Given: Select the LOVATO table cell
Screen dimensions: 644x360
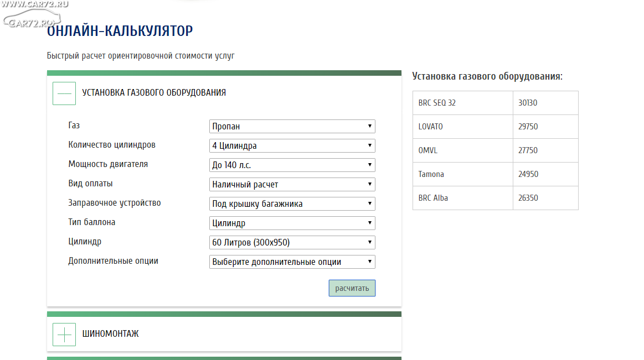Looking at the screenshot, I should (x=463, y=127).
